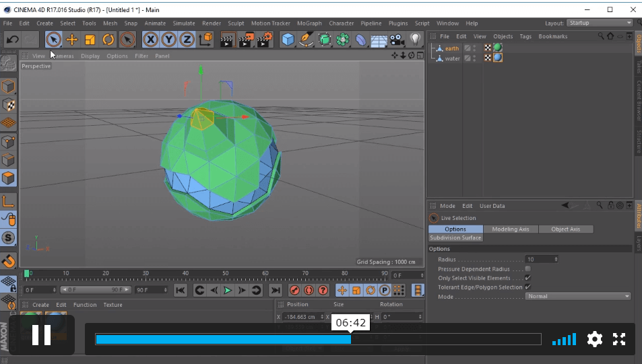The height and width of the screenshot is (364, 642).
Task: Click the video progress bar
Action: (x=318, y=339)
